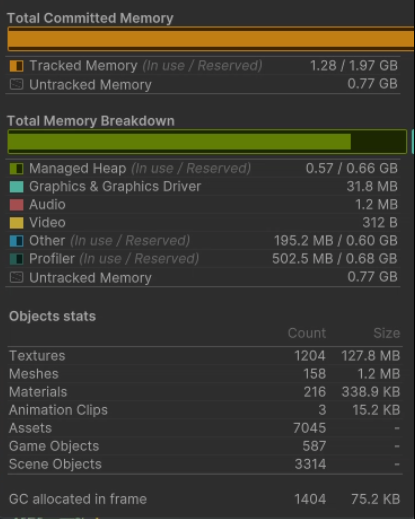Click the Audio red legend icon
This screenshot has width=415, height=519.
[x=16, y=205]
